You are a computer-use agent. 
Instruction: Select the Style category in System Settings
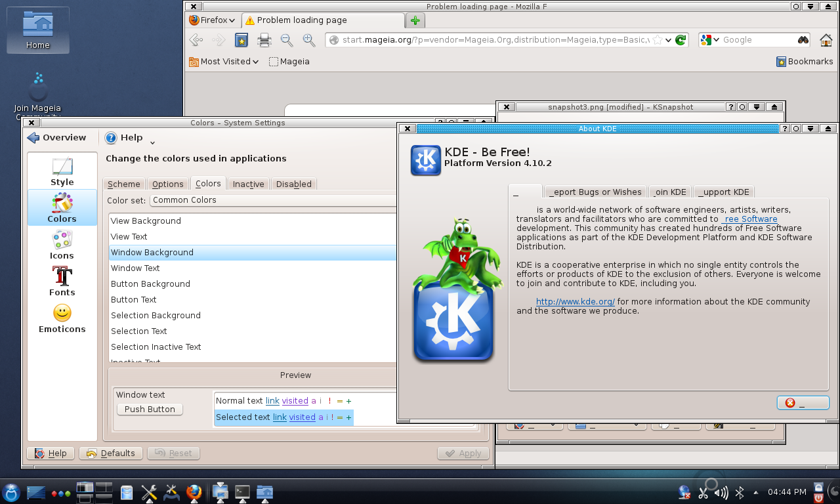click(x=62, y=171)
